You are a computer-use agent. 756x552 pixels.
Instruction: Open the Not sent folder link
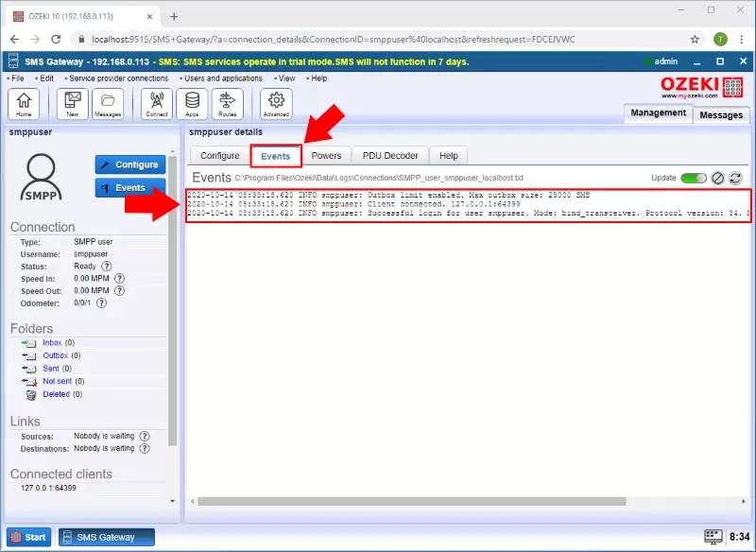[x=57, y=381]
